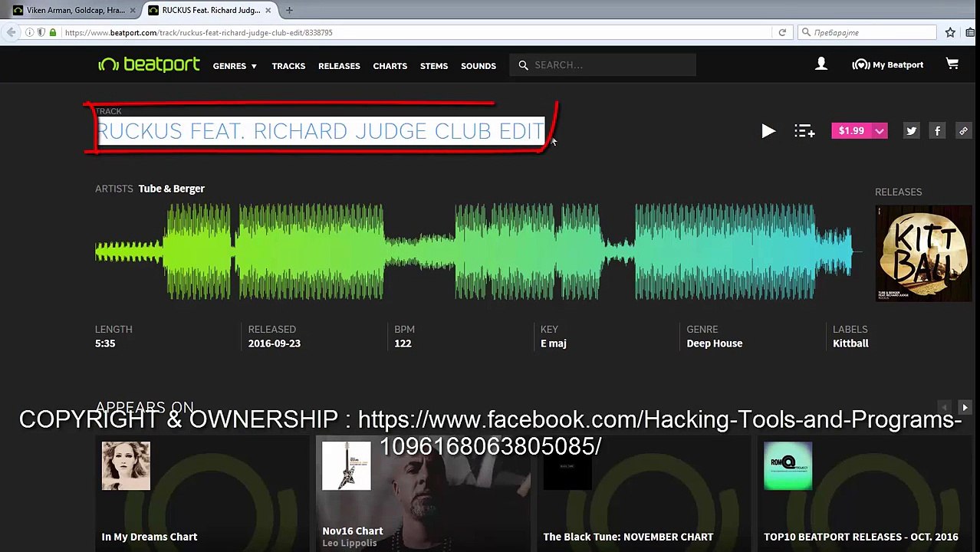Open the Kittball label link
Image resolution: width=980 pixels, height=552 pixels.
(x=850, y=343)
